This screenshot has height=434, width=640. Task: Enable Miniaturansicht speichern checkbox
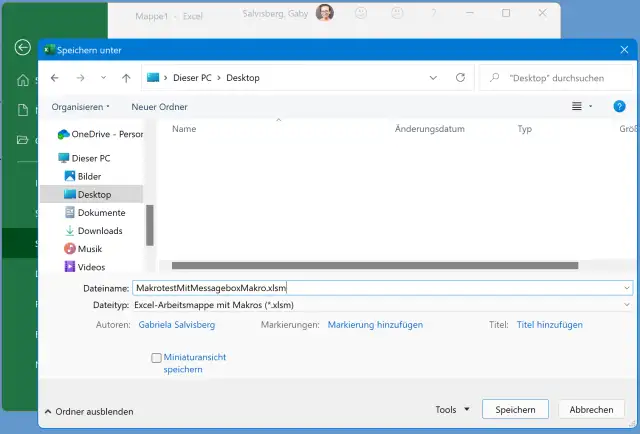pos(156,357)
